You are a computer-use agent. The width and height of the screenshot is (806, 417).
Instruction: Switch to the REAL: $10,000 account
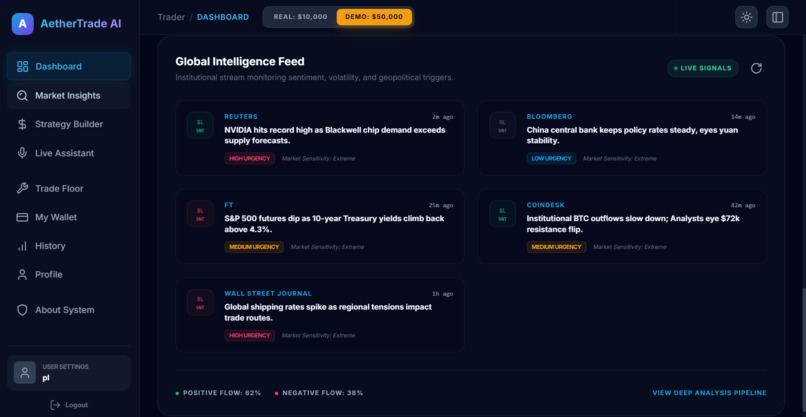click(300, 17)
